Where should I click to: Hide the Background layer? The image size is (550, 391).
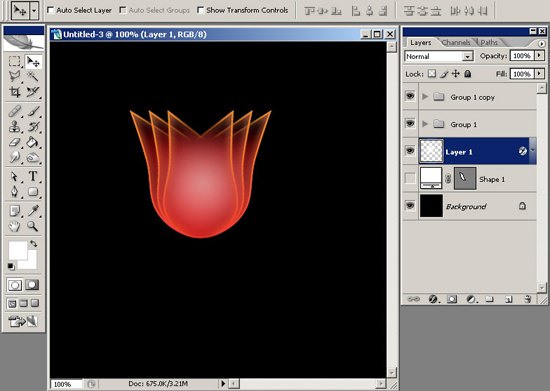tap(410, 205)
